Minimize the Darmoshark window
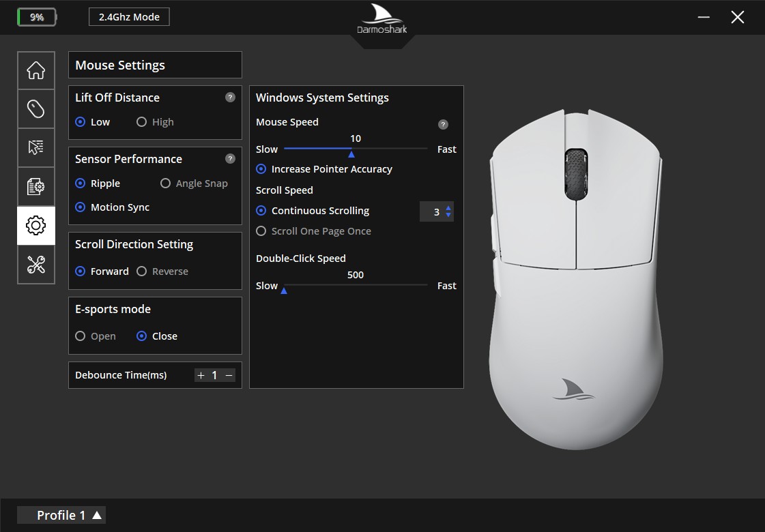The width and height of the screenshot is (765, 532). [x=704, y=17]
